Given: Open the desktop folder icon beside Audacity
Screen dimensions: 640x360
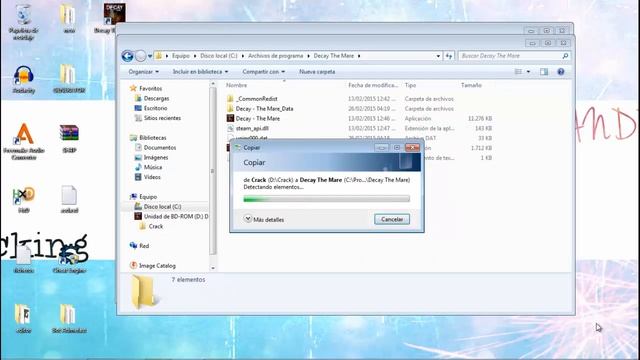Looking at the screenshot, I should [x=69, y=78].
